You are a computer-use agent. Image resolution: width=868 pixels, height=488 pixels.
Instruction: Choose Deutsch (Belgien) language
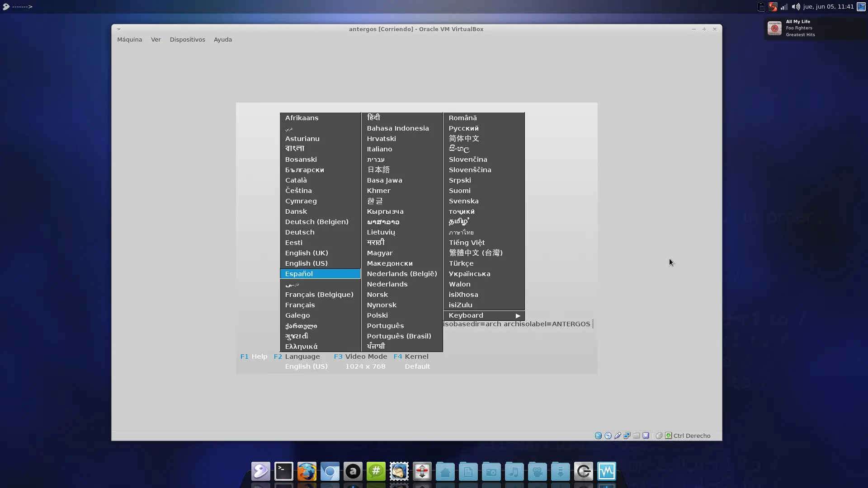point(320,222)
